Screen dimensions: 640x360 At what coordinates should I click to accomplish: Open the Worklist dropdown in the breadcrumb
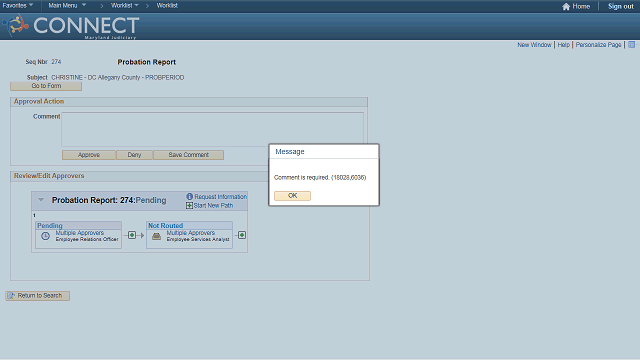125,5
